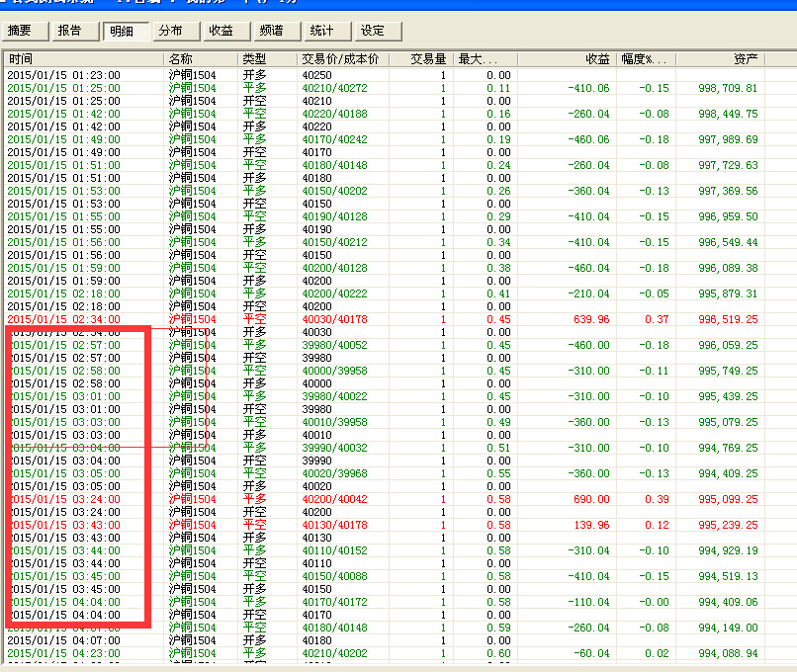Sort by the 类型 column header

click(x=268, y=59)
